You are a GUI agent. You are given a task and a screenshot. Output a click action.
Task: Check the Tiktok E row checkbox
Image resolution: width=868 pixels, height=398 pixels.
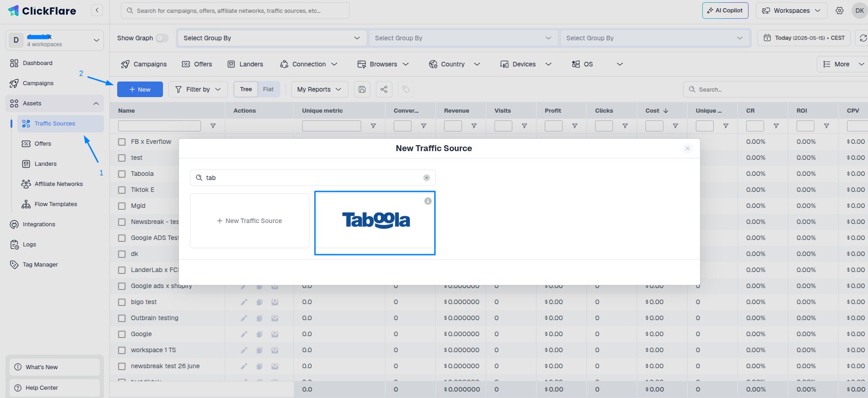tap(122, 190)
